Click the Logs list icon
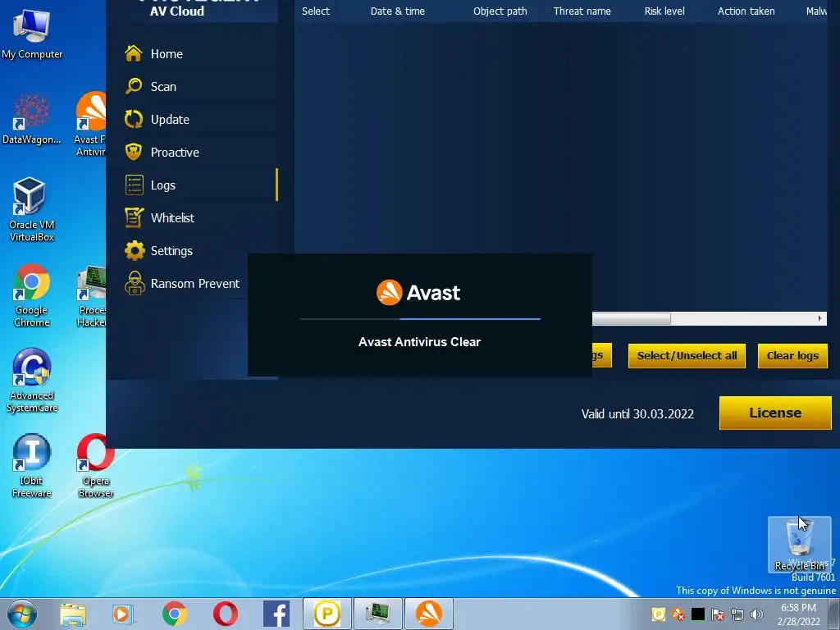The height and width of the screenshot is (630, 840). (135, 185)
